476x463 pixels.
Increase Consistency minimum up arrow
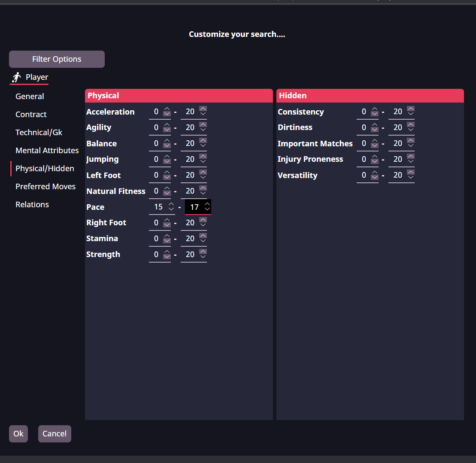[375, 109]
